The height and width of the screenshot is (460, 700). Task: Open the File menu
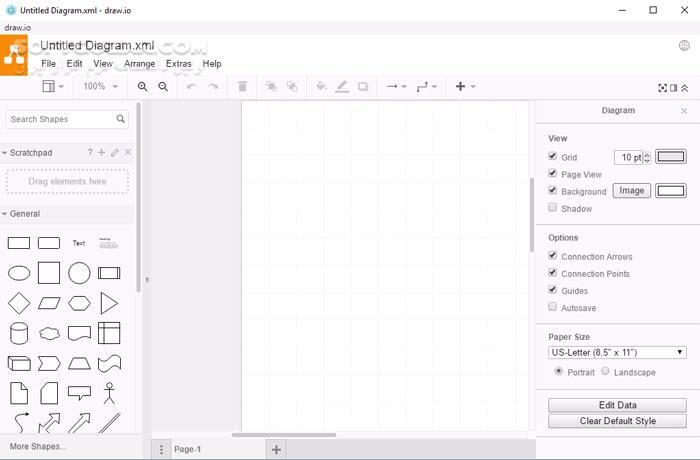[x=49, y=64]
